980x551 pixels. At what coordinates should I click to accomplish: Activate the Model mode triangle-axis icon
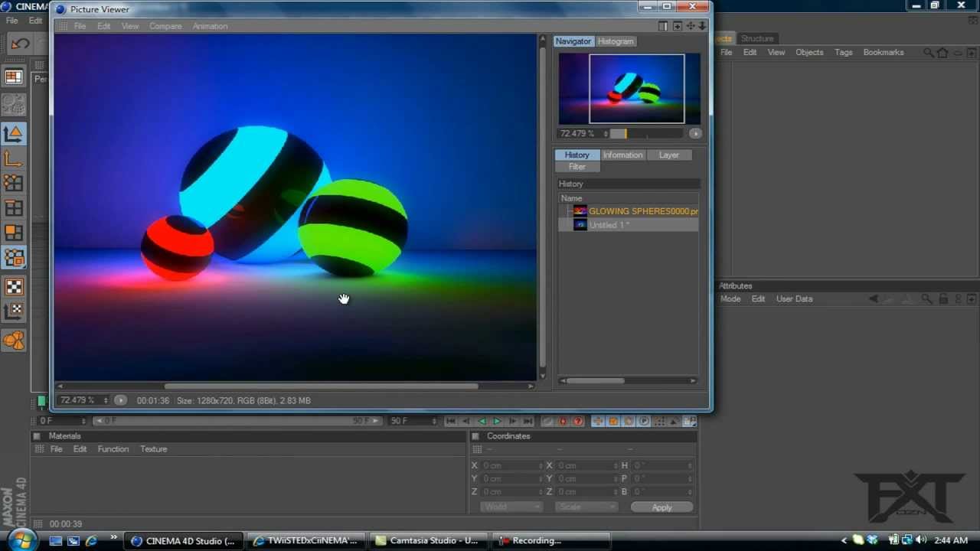coord(14,134)
